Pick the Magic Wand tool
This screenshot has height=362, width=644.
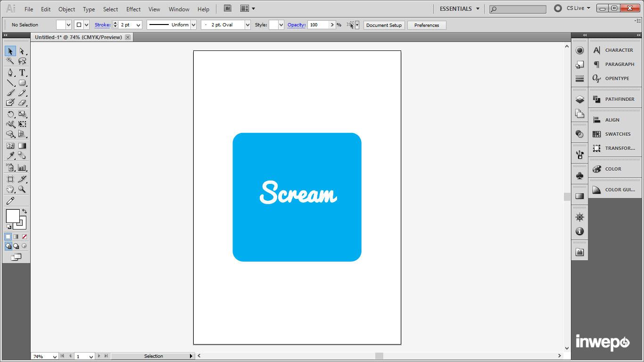point(10,61)
